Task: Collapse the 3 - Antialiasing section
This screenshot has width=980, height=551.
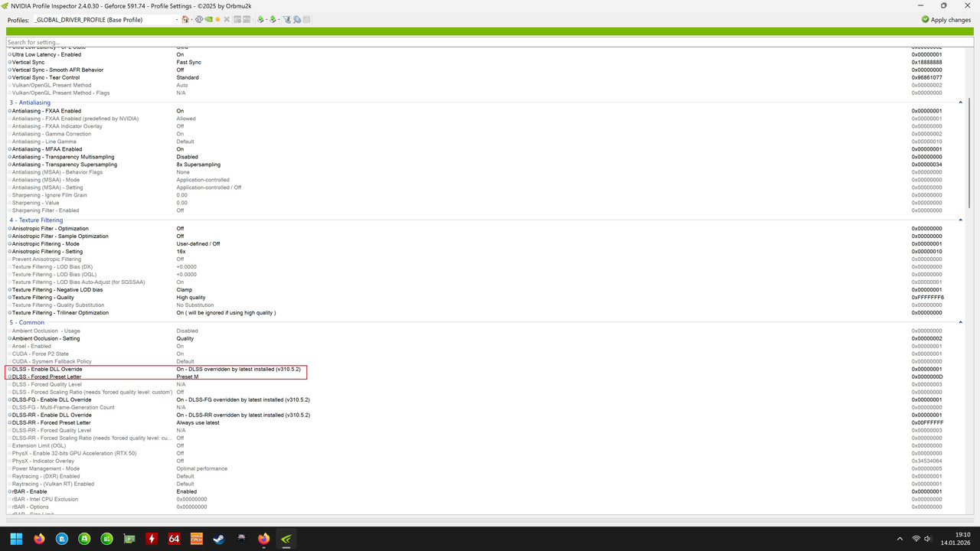Action: point(961,103)
